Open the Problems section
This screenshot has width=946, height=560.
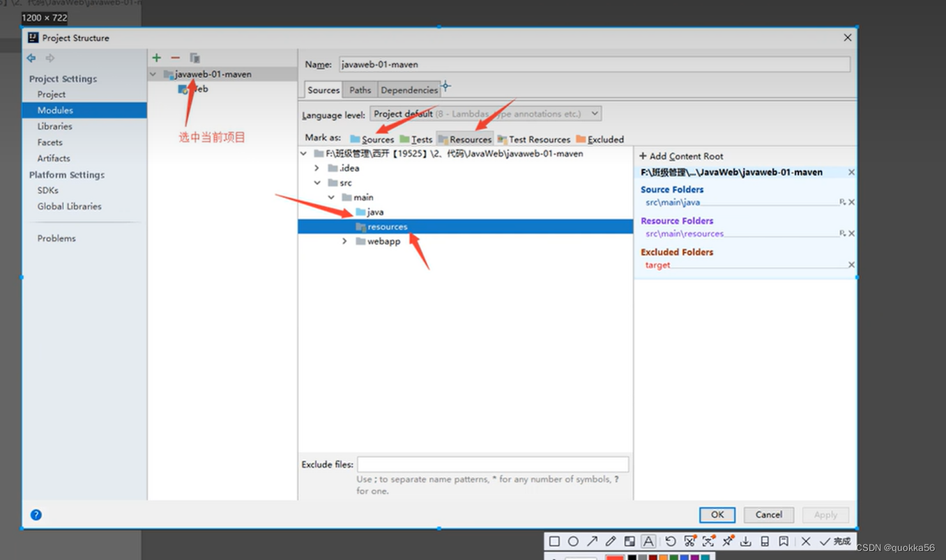point(56,238)
